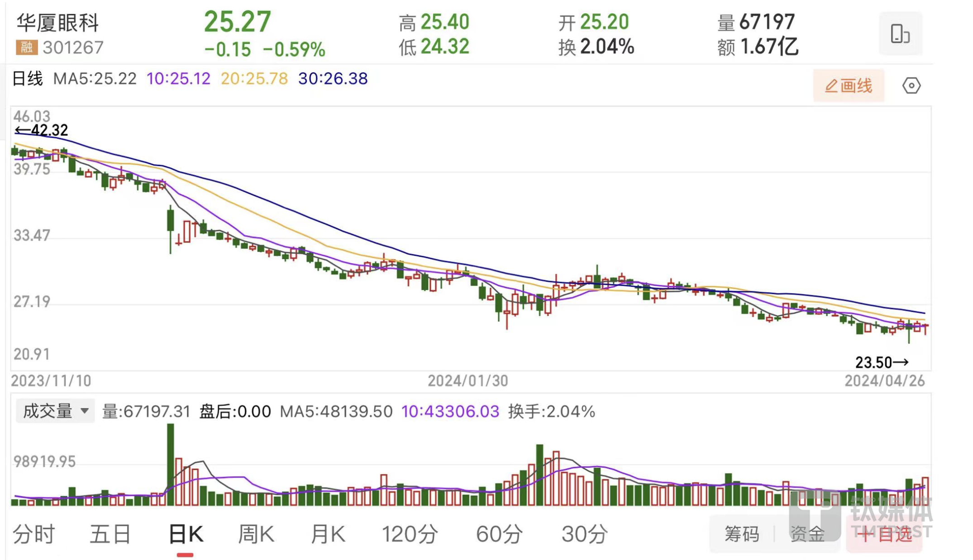Click the 23.50 low price arrow marker
Image resolution: width=973 pixels, height=560 pixels.
[881, 362]
